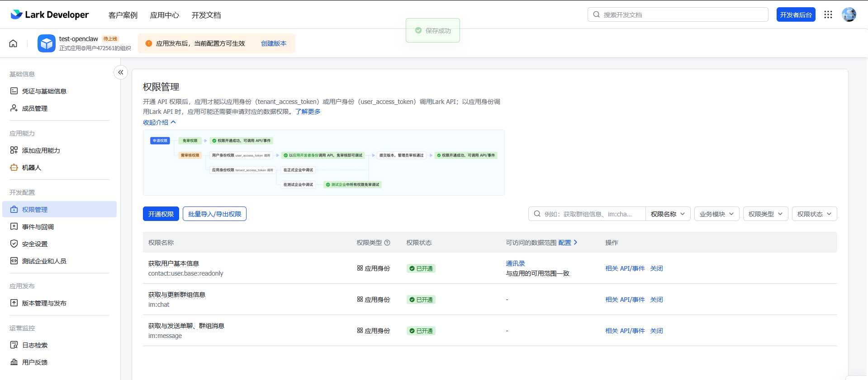Open the 权限名称 search type dropdown
The height and width of the screenshot is (380, 868).
pos(668,214)
